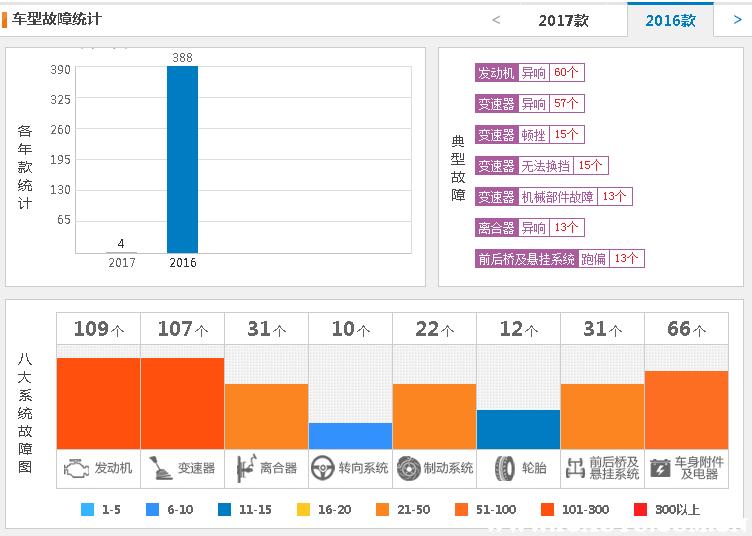Click the 21-50 orange legend swatch

click(383, 509)
